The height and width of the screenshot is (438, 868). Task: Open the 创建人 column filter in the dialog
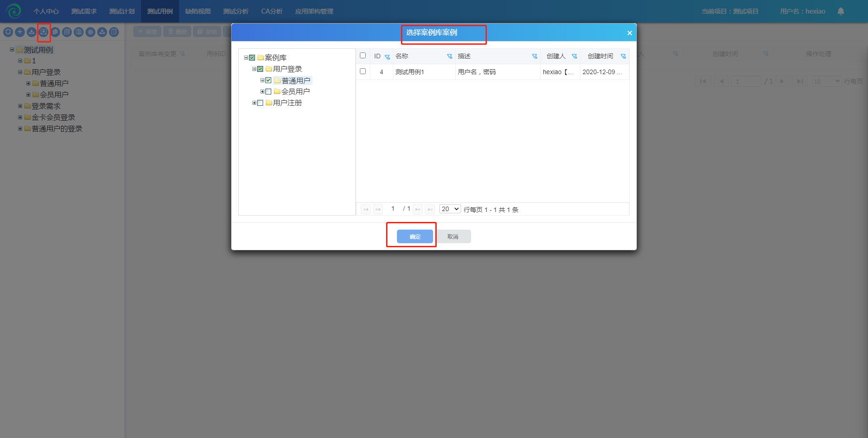point(575,57)
